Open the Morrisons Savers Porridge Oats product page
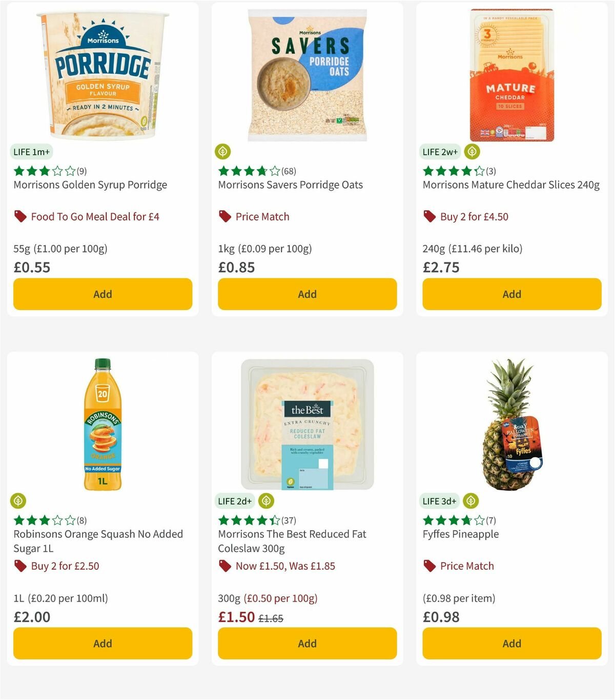 click(x=291, y=184)
